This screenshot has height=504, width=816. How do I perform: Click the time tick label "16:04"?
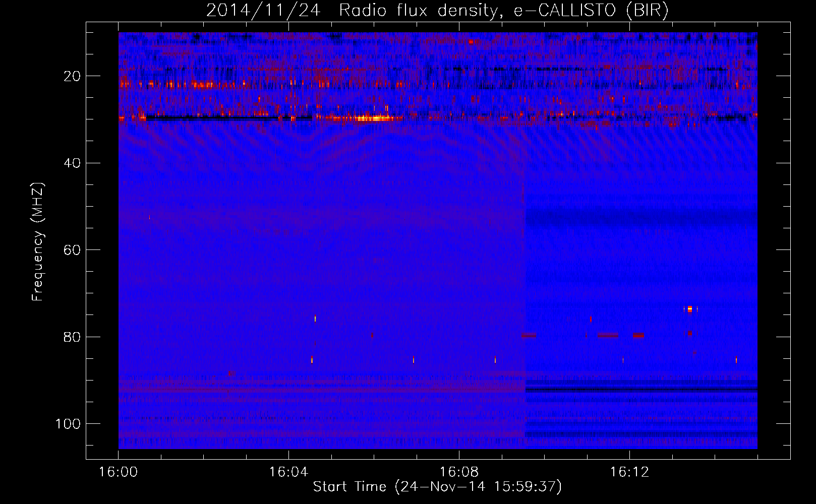(288, 472)
